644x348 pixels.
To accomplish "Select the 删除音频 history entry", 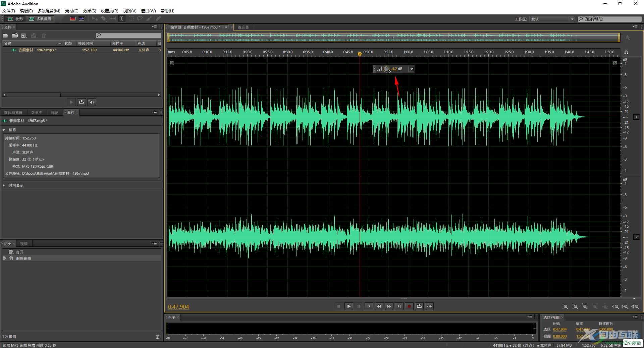I will click(x=82, y=258).
